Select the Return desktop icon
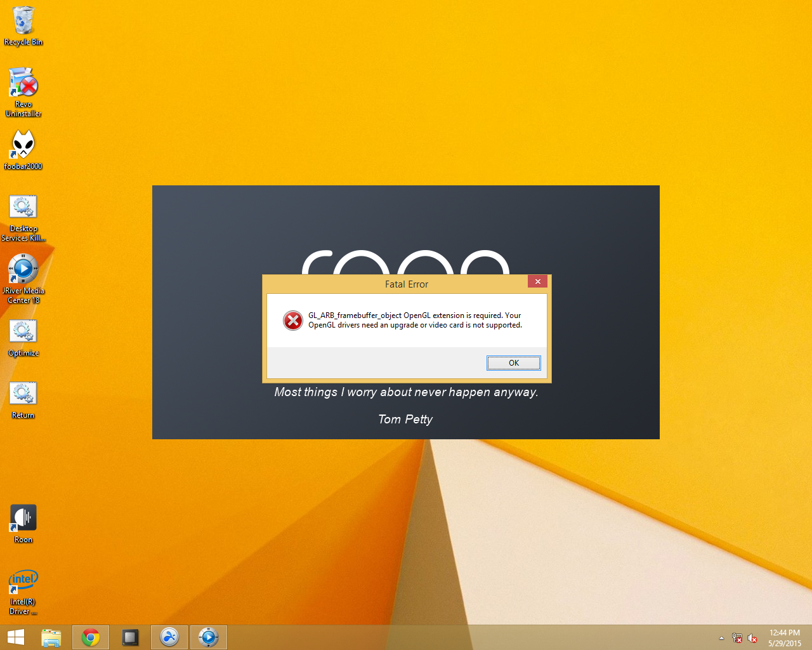Image resolution: width=812 pixels, height=650 pixels. (23, 394)
